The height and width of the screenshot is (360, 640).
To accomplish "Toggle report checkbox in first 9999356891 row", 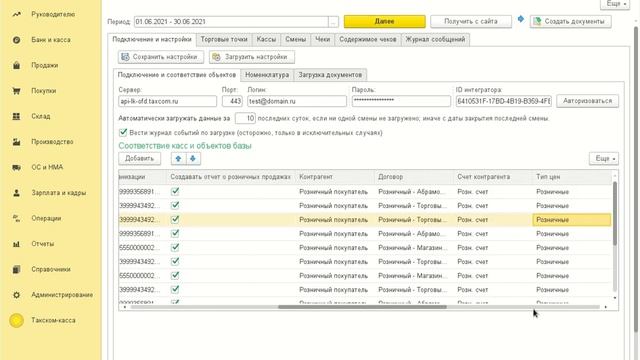I will [175, 191].
